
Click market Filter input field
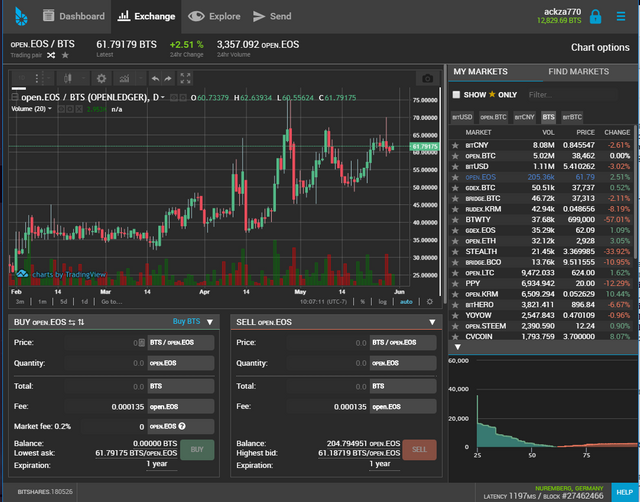[571, 95]
